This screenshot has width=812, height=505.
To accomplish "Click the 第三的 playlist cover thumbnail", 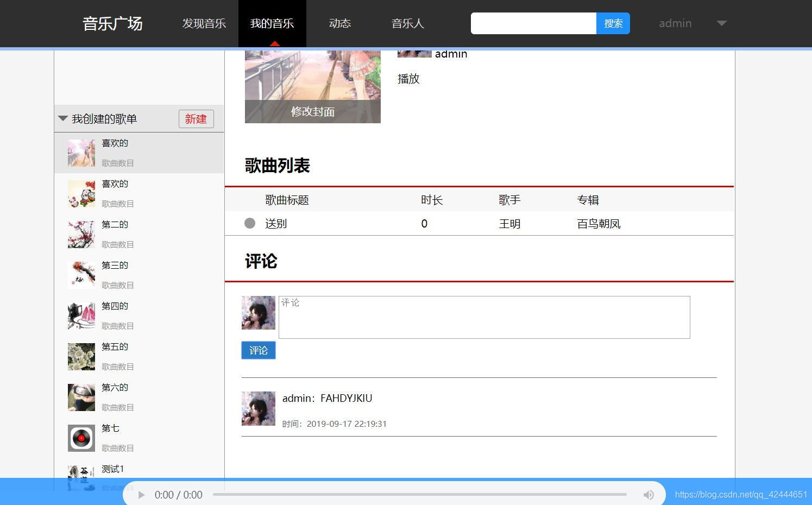I will [x=81, y=275].
